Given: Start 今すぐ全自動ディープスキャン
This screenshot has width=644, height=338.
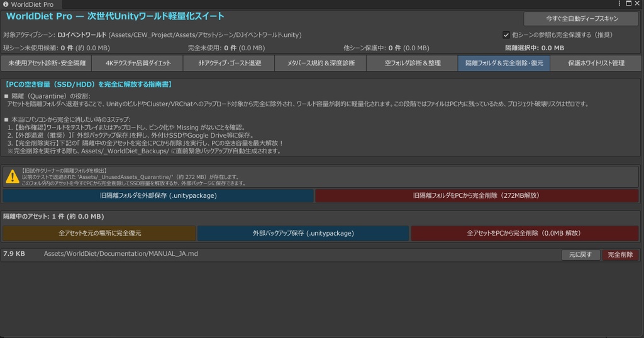Looking at the screenshot, I should 582,18.
